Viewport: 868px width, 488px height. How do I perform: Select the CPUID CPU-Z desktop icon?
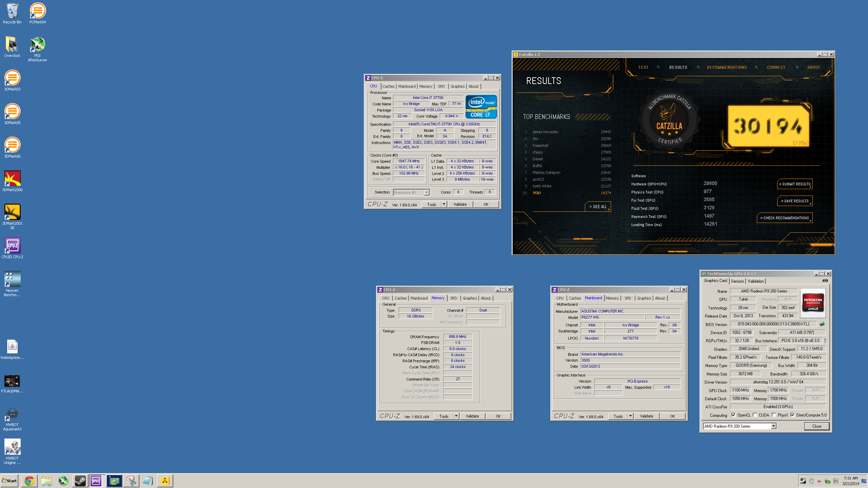12,248
